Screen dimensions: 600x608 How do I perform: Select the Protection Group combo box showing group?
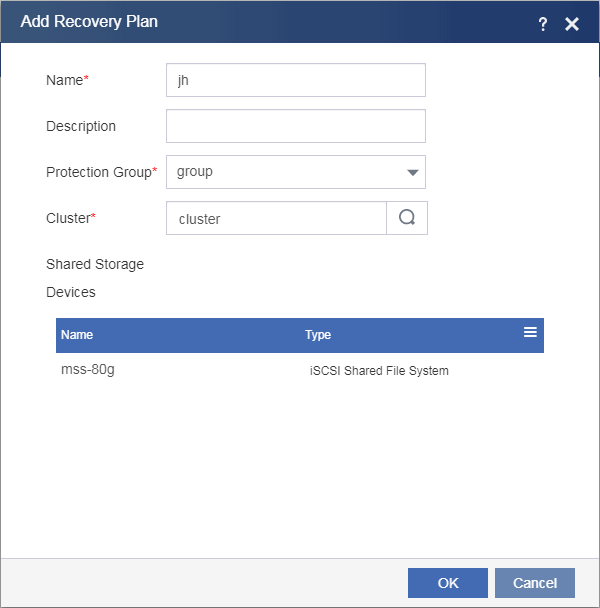click(x=296, y=172)
